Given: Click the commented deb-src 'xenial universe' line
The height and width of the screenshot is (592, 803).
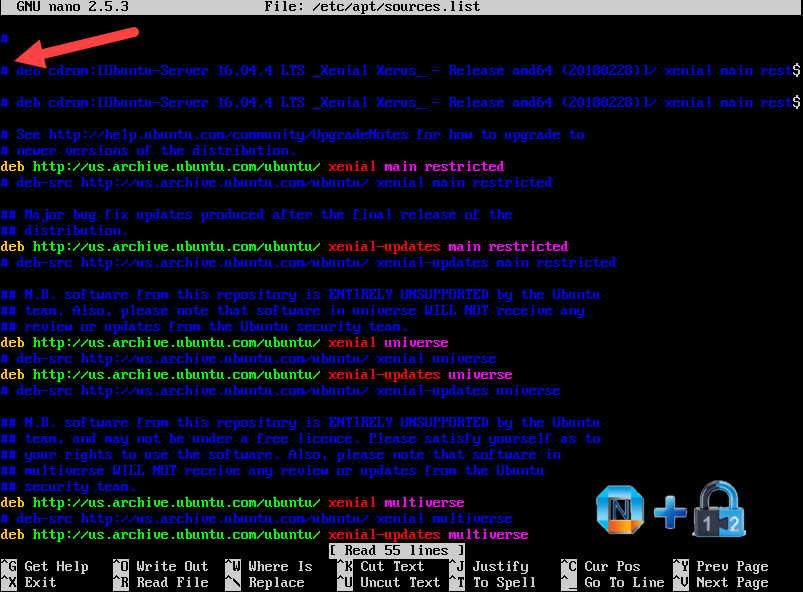Looking at the screenshot, I should click(x=248, y=358).
